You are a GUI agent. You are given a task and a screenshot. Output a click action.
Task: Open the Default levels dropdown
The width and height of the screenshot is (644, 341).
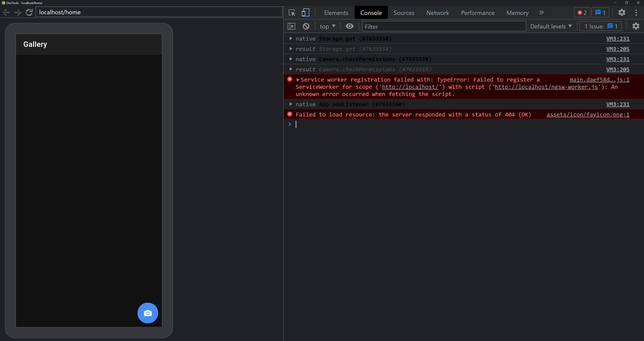pyautogui.click(x=551, y=26)
